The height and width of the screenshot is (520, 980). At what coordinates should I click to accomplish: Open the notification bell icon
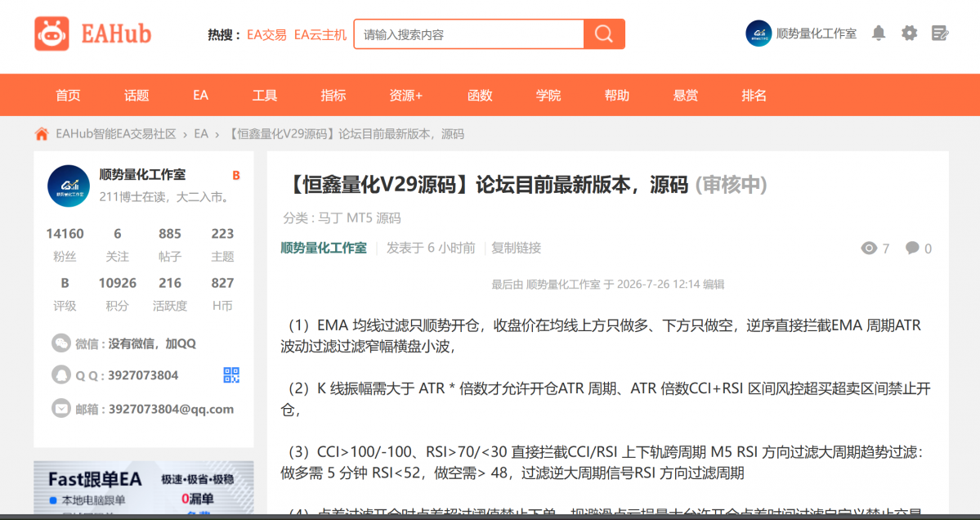click(879, 34)
